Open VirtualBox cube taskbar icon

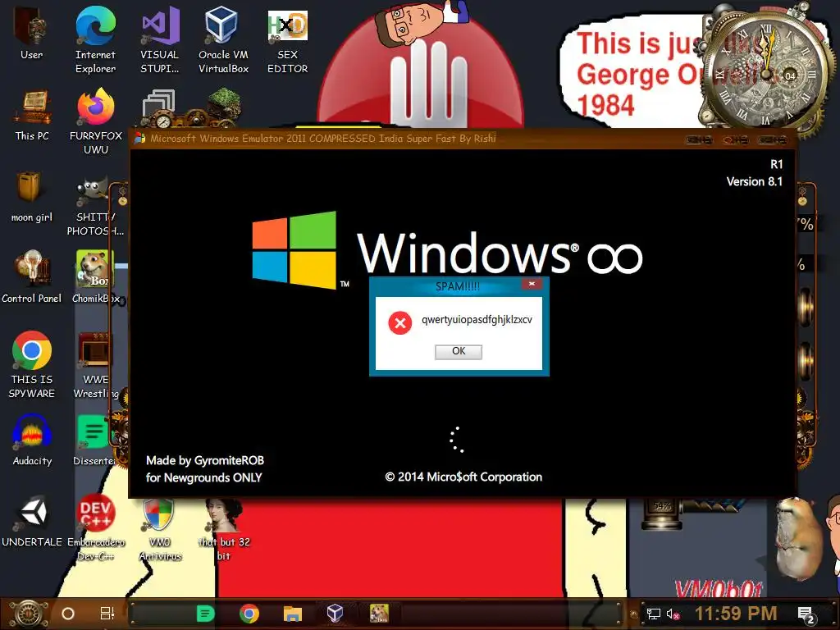[x=335, y=613]
